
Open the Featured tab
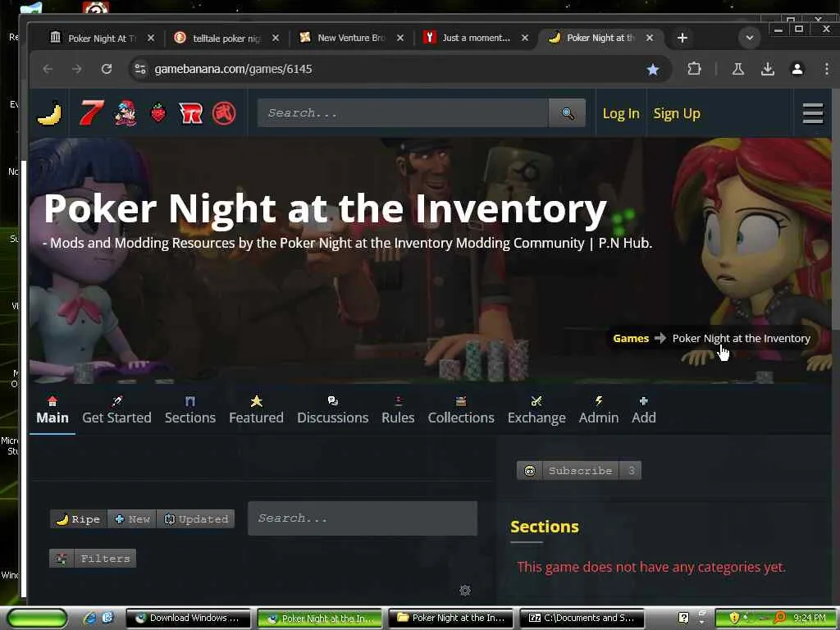tap(256, 411)
